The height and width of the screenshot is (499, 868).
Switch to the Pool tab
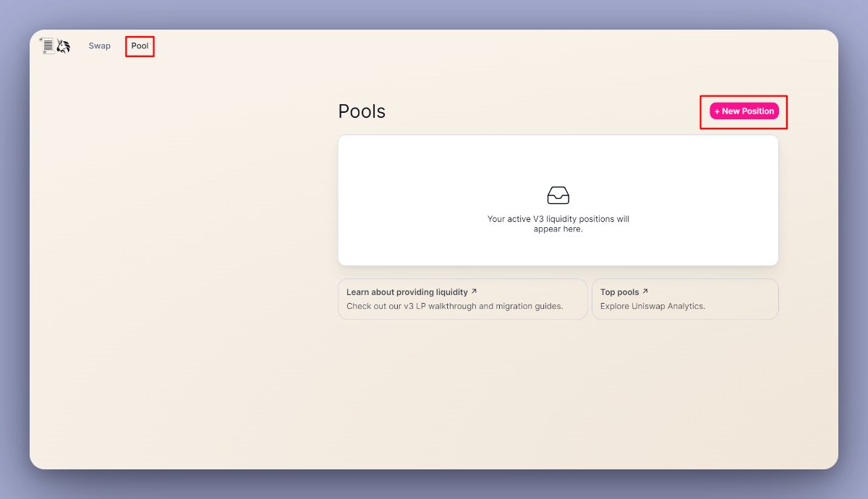tap(140, 46)
